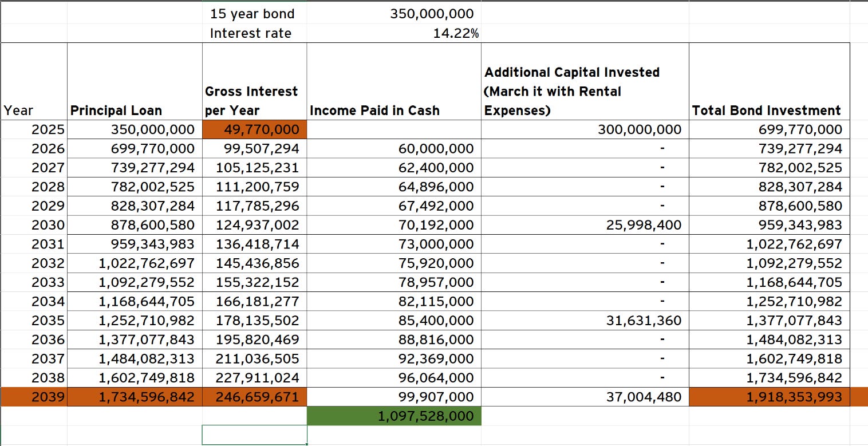Click income paid 62,400,000

coord(394,168)
